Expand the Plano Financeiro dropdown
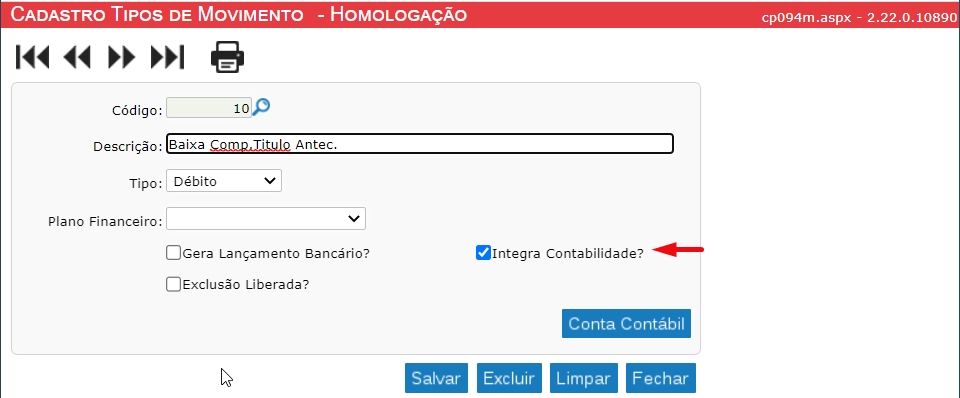 tap(266, 219)
